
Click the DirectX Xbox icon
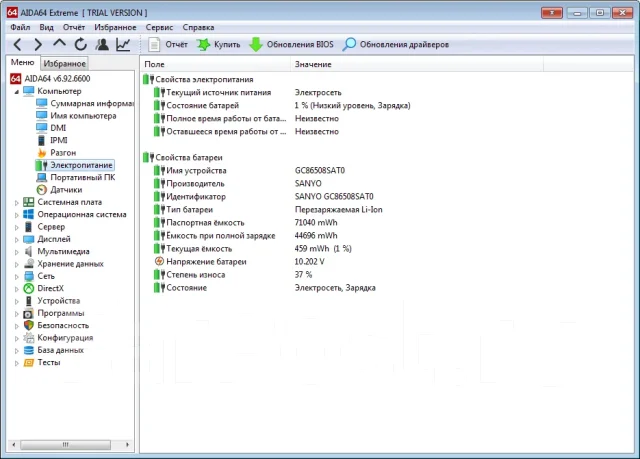pyautogui.click(x=29, y=288)
